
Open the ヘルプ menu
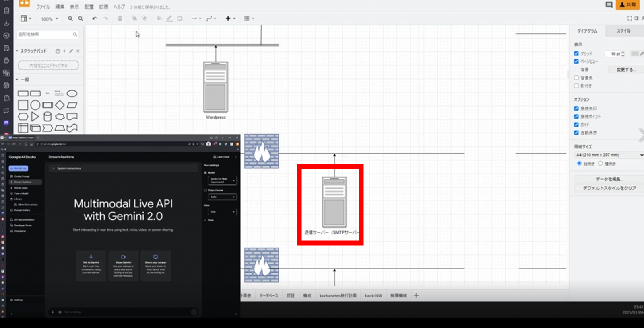point(119,7)
